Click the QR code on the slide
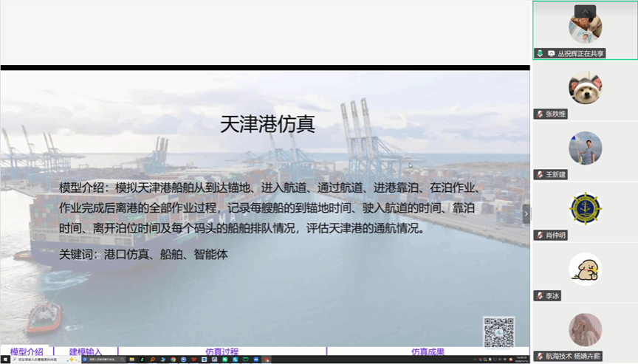This screenshot has height=364, width=638. (x=498, y=332)
